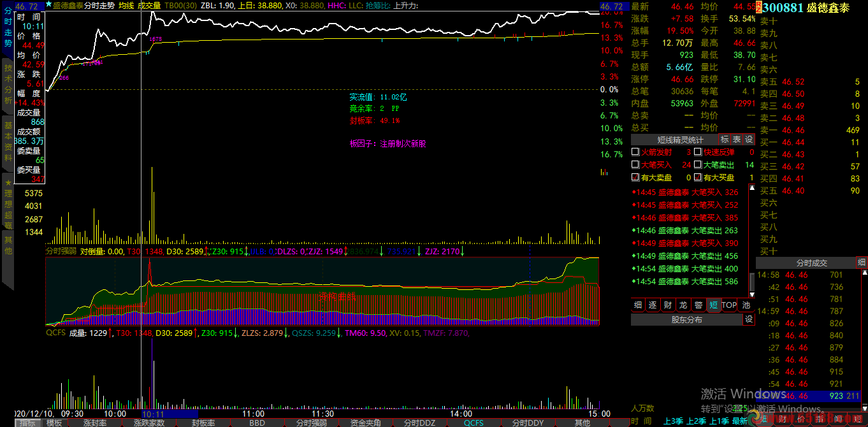Click the 设 button beside 短线精灵统计
868x427 pixels.
749,140
